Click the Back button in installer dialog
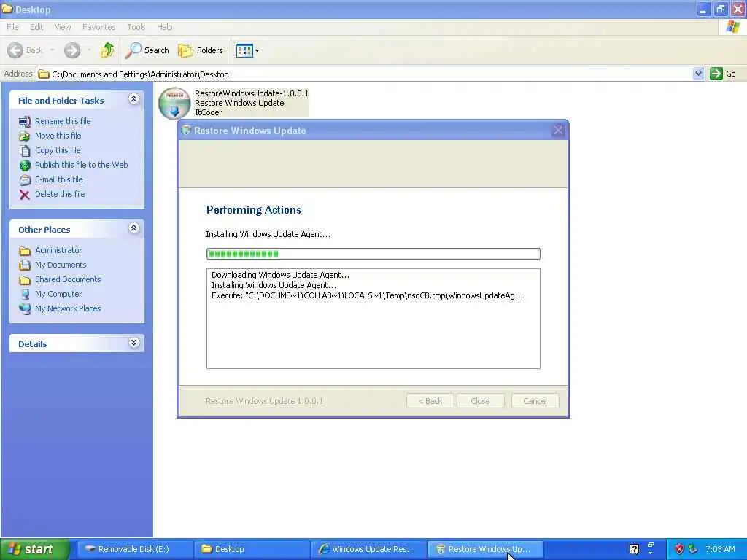Screen dimensions: 747x560 pyautogui.click(x=430, y=401)
